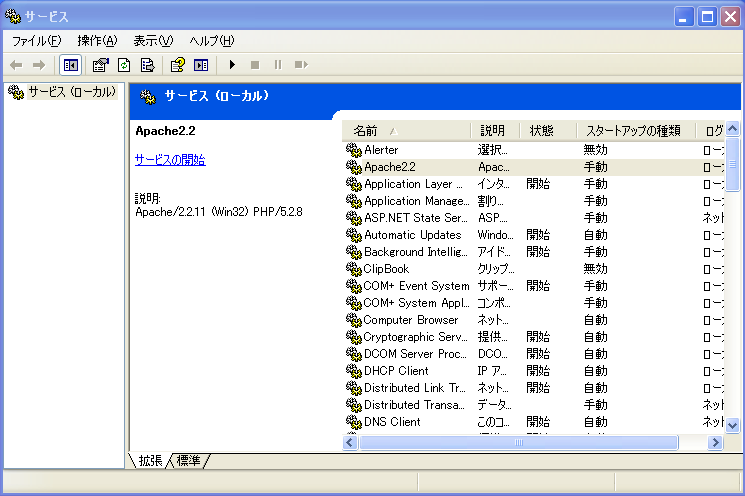Screen dimensions: 745x496
Task: Select the Cryptographic Serv... row
Action: pyautogui.click(x=533, y=337)
